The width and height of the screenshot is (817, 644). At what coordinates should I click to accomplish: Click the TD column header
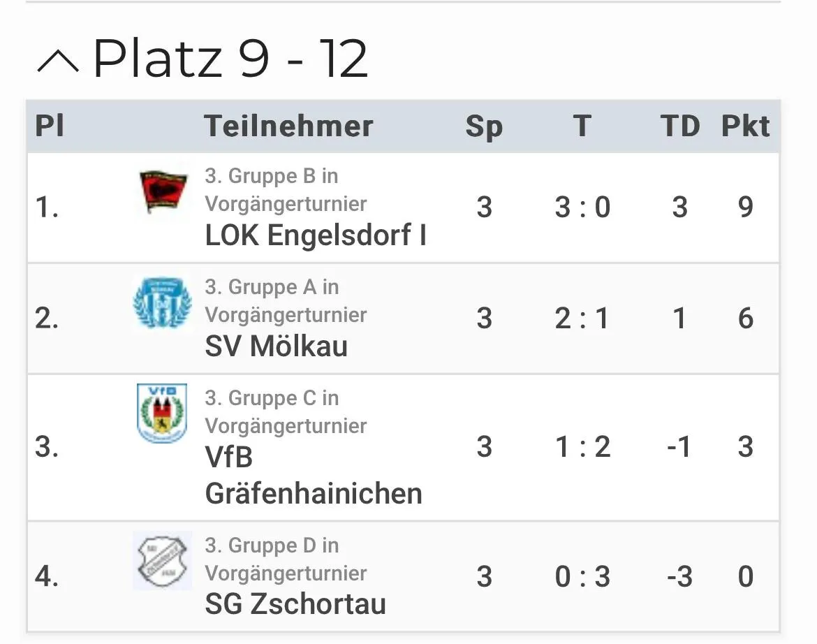(680, 126)
